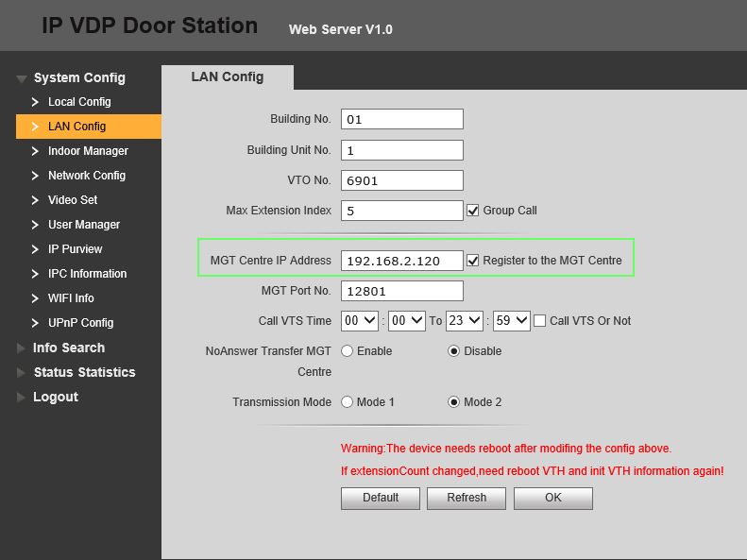Open Network Config page
Viewport: 747px width, 560px height.
click(x=86, y=176)
